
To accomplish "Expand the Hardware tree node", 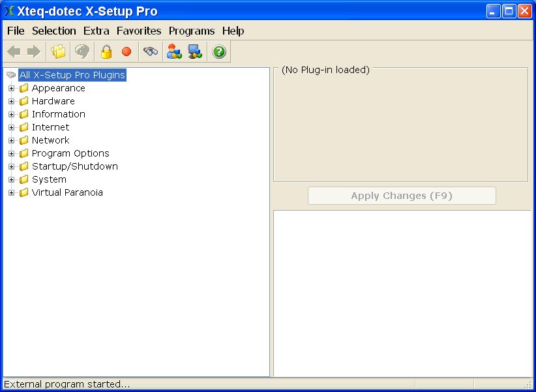I will tap(11, 101).
